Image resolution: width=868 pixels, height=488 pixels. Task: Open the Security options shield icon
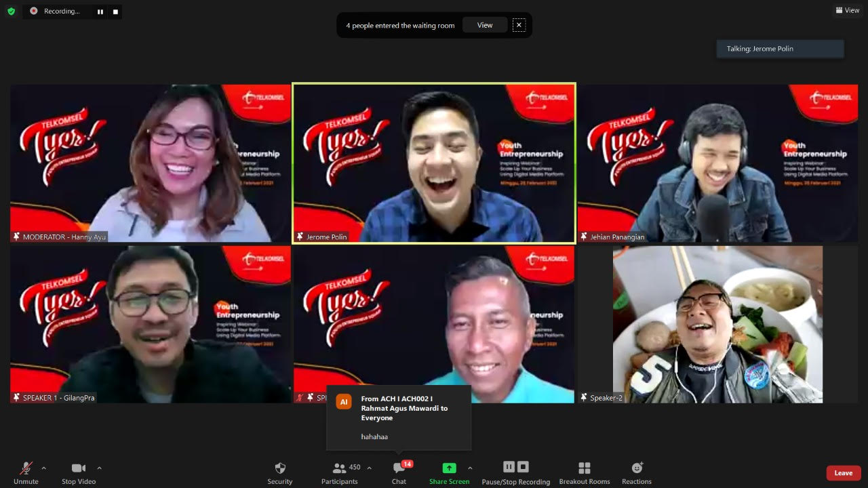[279, 468]
